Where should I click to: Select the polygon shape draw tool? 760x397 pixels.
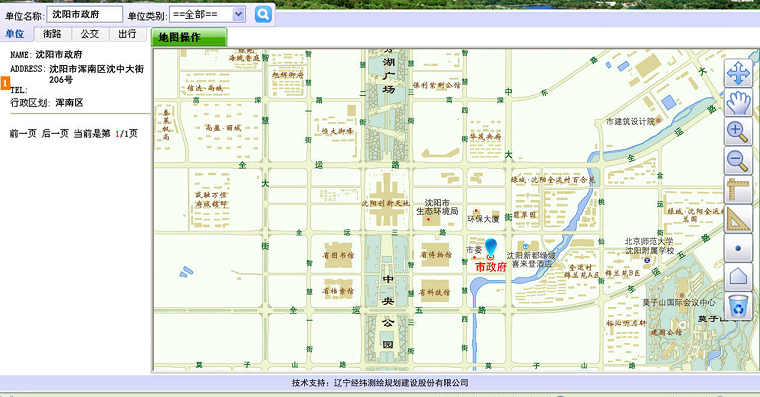click(738, 277)
